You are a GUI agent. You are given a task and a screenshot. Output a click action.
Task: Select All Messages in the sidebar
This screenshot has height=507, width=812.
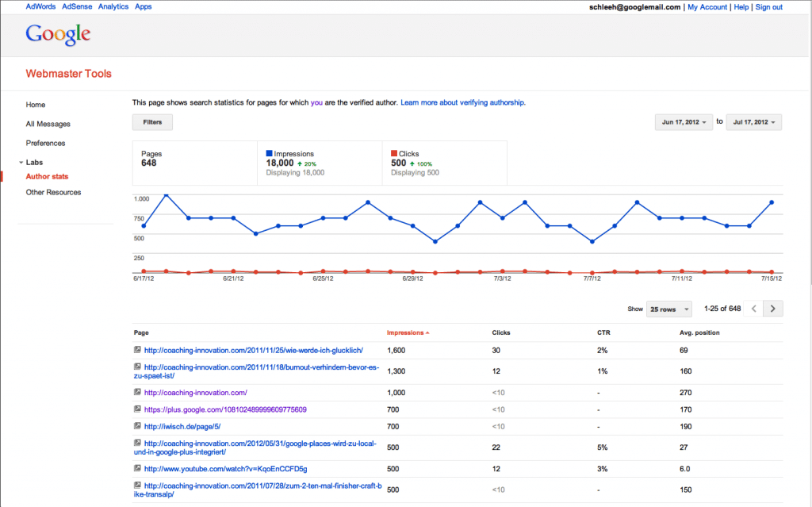coord(48,124)
